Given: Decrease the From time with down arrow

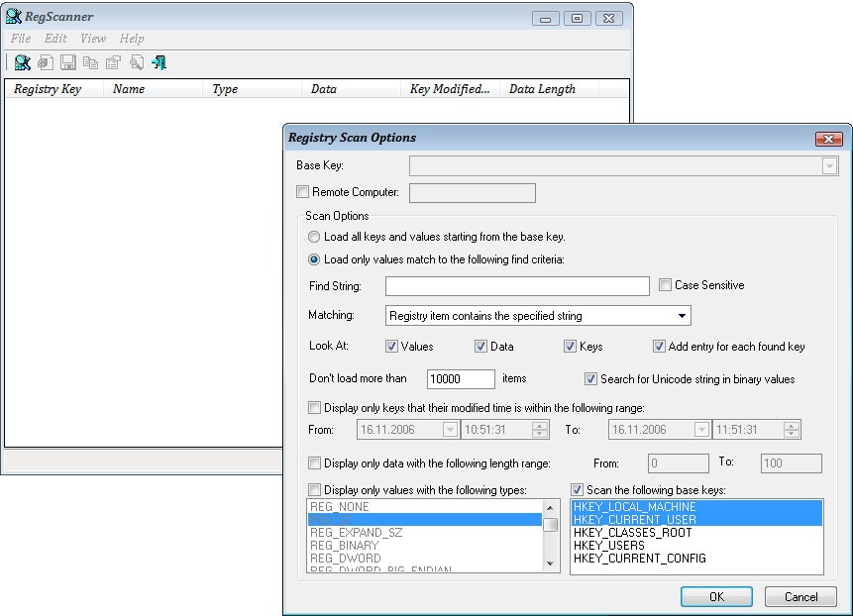Looking at the screenshot, I should (x=540, y=434).
